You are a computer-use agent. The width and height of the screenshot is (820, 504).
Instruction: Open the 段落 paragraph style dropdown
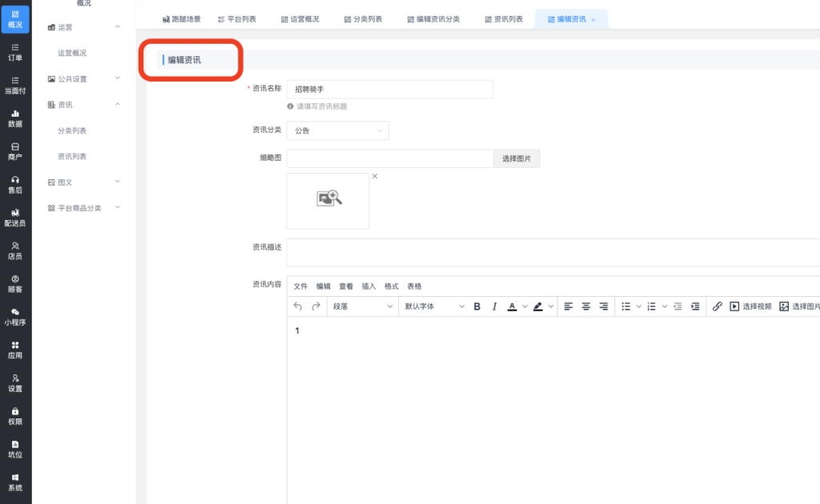(x=363, y=306)
